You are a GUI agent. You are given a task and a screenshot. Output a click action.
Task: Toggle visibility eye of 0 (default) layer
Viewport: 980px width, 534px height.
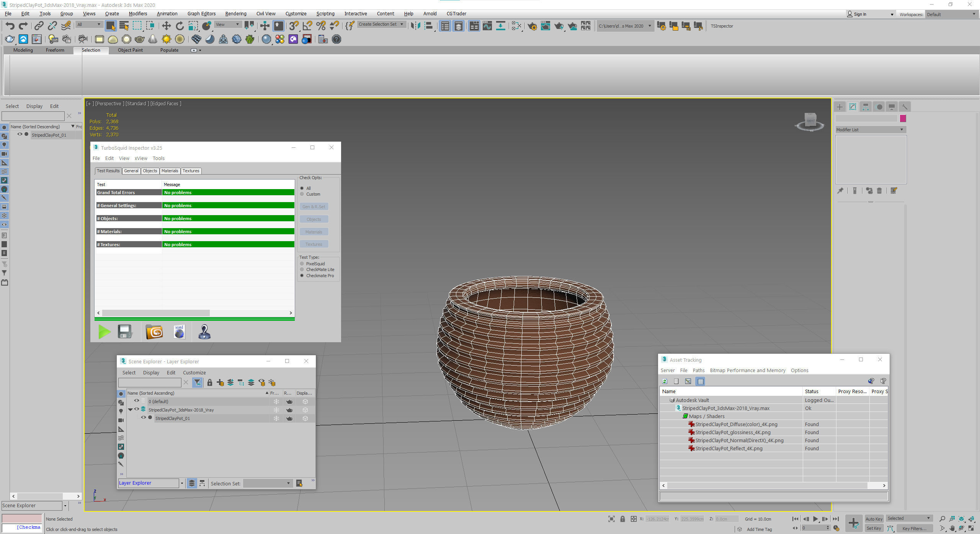pos(136,401)
